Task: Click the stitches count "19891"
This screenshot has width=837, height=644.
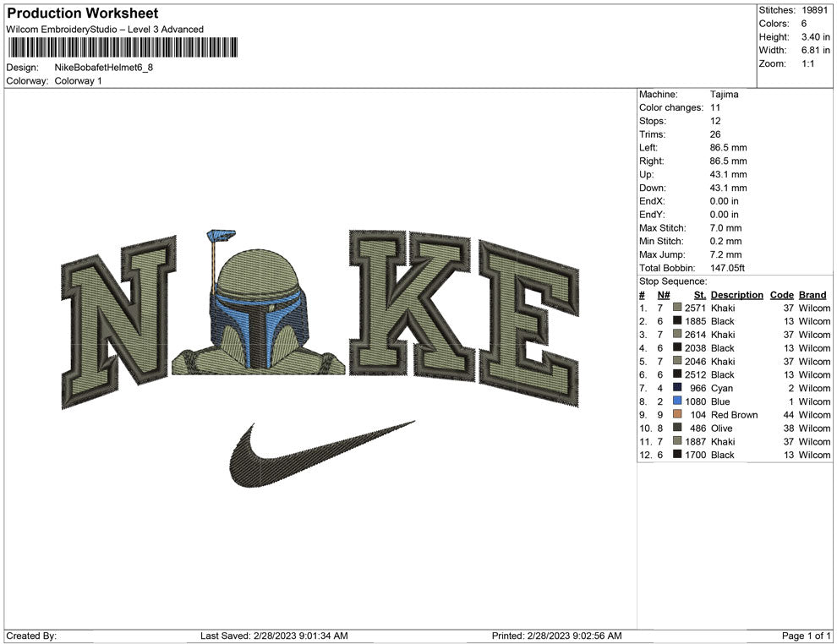Action: [x=814, y=10]
